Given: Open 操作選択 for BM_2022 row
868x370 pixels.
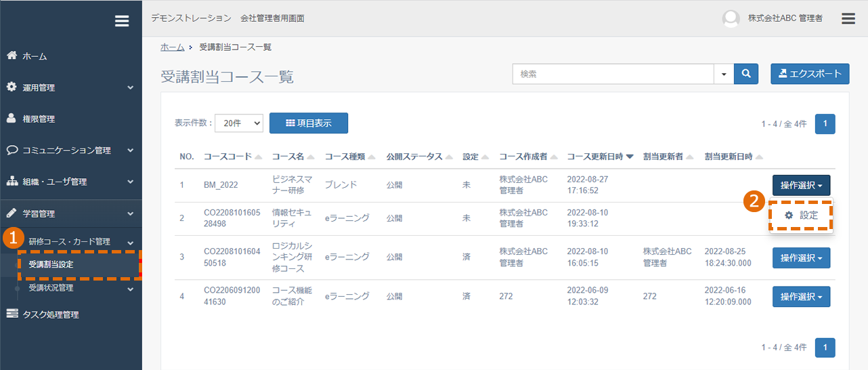Looking at the screenshot, I should tap(801, 185).
